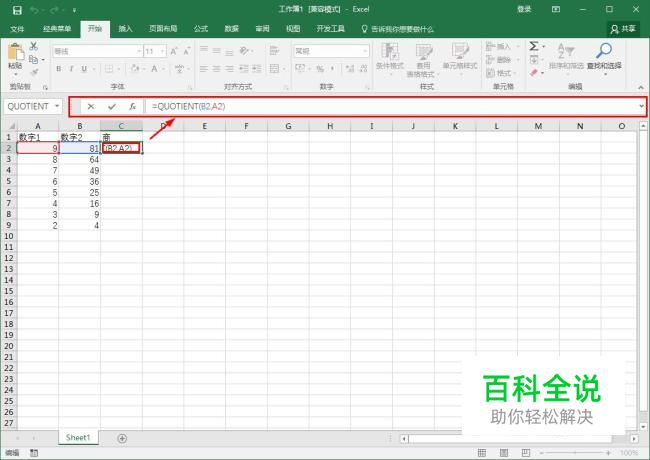Click the zoom slider in status bar
This screenshot has height=460, width=650.
[x=574, y=453]
